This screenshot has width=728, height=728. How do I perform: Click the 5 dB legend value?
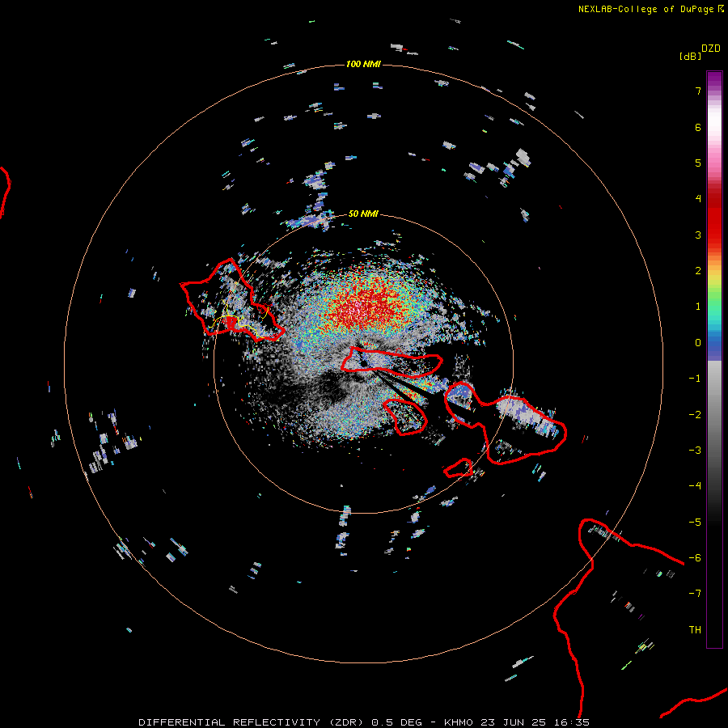pos(698,163)
